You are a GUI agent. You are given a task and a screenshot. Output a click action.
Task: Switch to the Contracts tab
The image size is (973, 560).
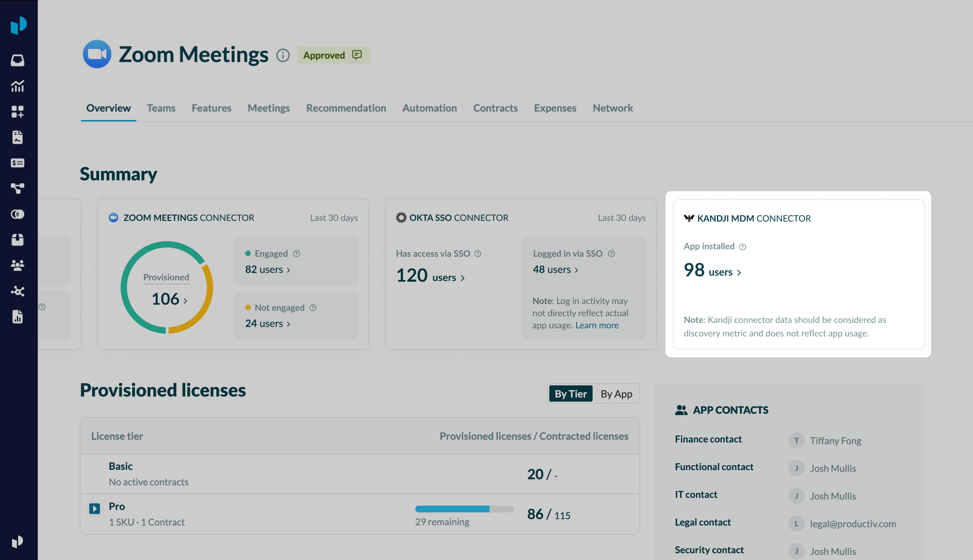pyautogui.click(x=495, y=108)
